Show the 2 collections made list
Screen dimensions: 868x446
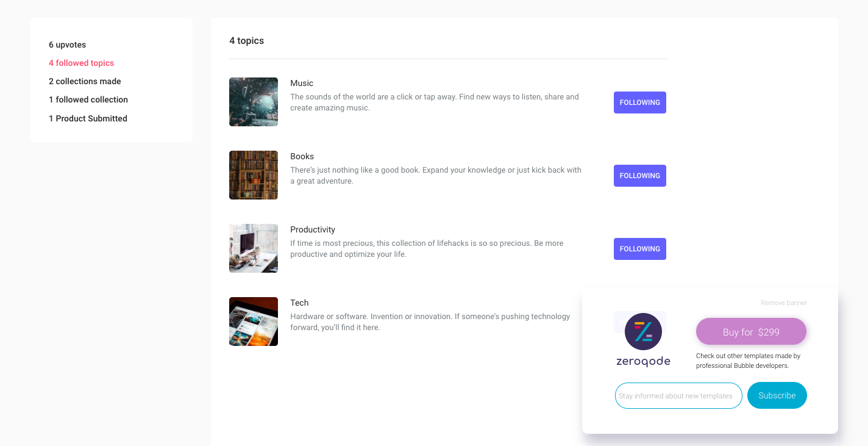coord(85,81)
